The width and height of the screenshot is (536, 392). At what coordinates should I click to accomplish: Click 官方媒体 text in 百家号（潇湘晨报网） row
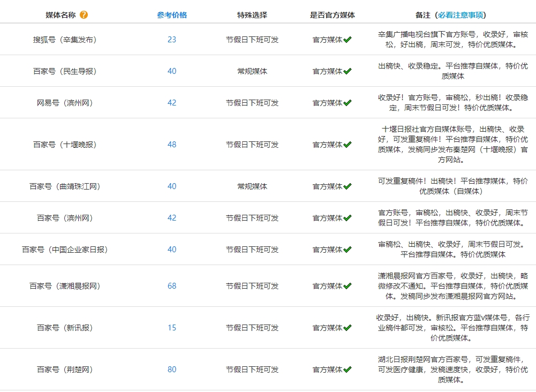point(328,286)
